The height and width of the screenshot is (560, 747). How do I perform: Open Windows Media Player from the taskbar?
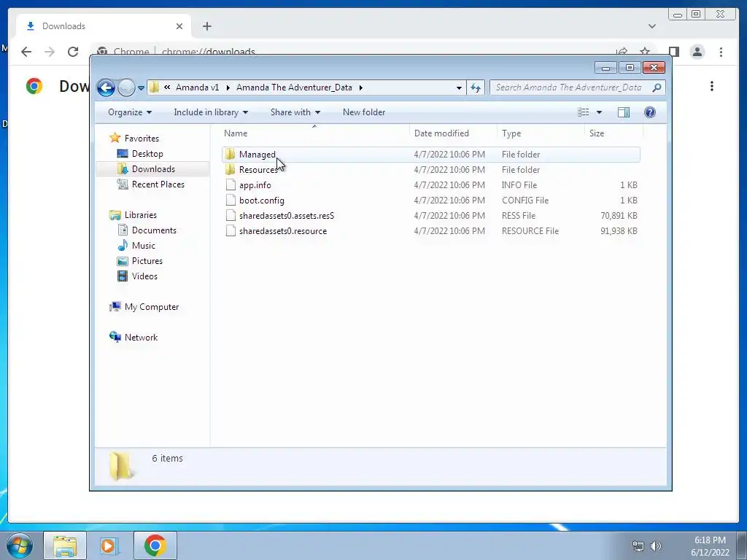pos(109,545)
